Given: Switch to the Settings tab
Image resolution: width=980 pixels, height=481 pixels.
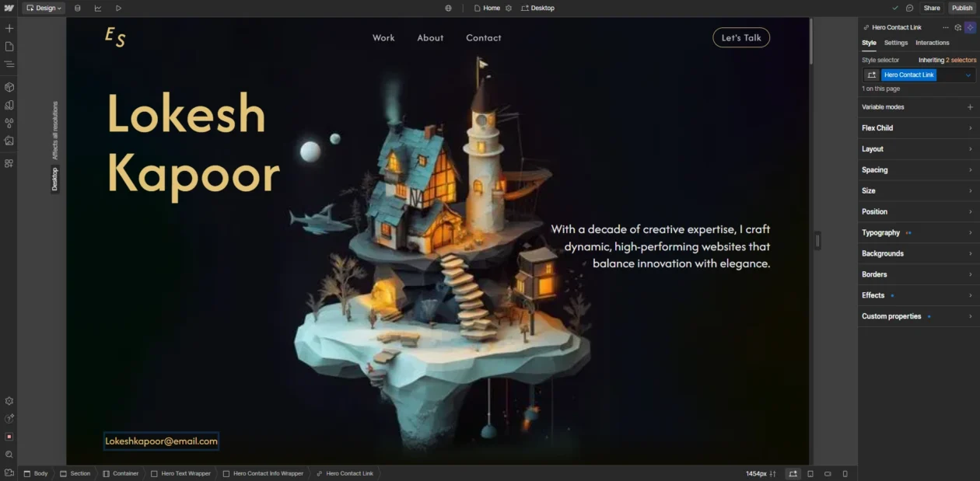Looking at the screenshot, I should point(896,43).
